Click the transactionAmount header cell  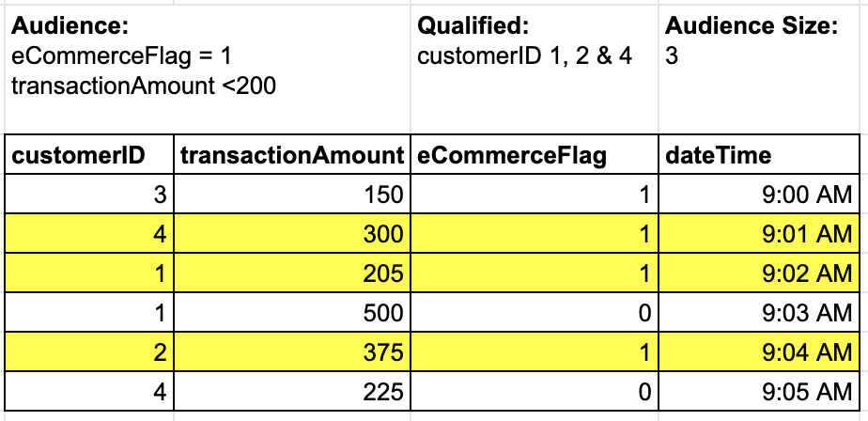point(294,155)
